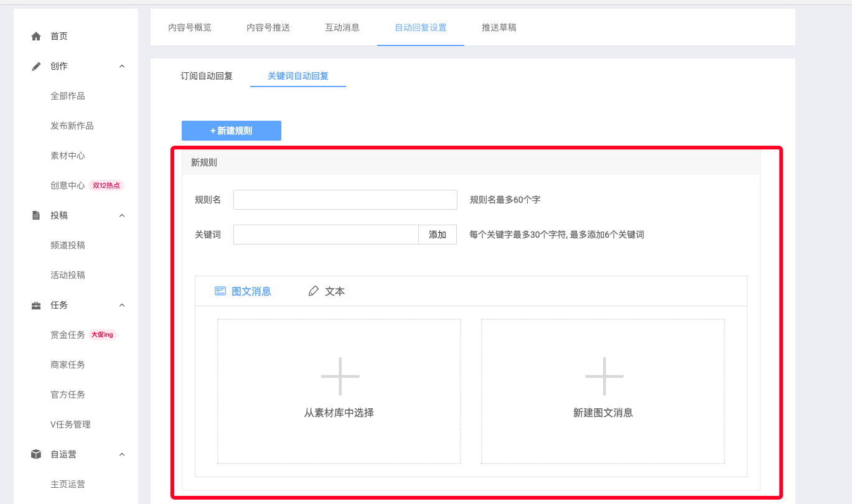This screenshot has height=504, width=852.
Task: Switch to the 互动消息 tab
Action: 342,27
